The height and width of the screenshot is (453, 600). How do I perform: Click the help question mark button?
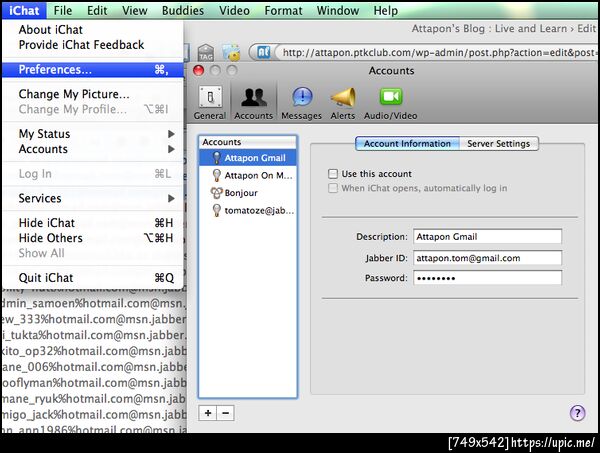click(577, 413)
